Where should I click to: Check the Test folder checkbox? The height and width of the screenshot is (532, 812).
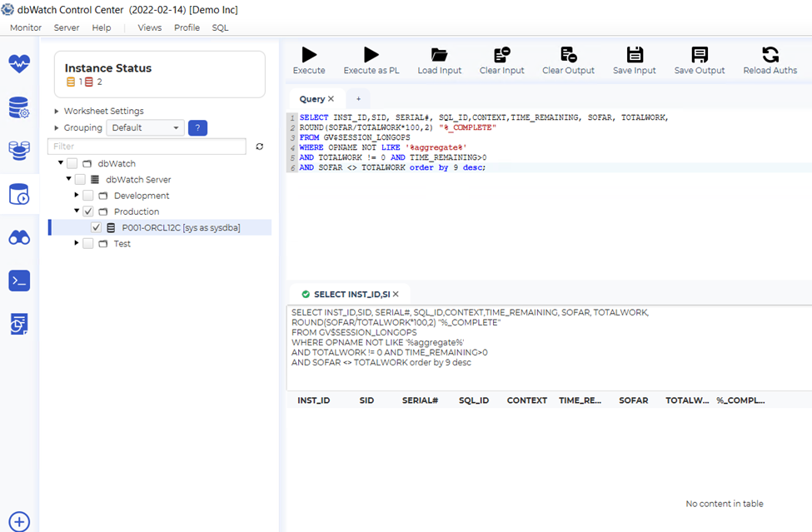click(x=88, y=244)
